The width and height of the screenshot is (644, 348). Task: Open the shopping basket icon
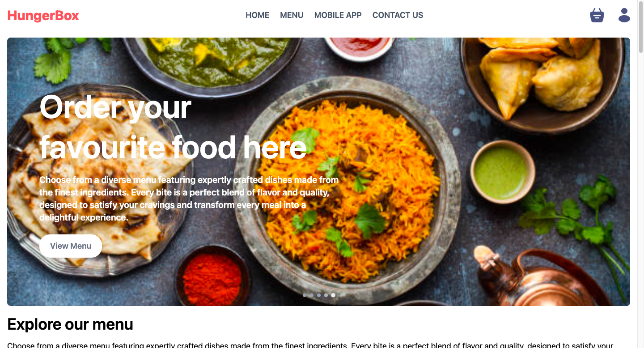pyautogui.click(x=597, y=15)
